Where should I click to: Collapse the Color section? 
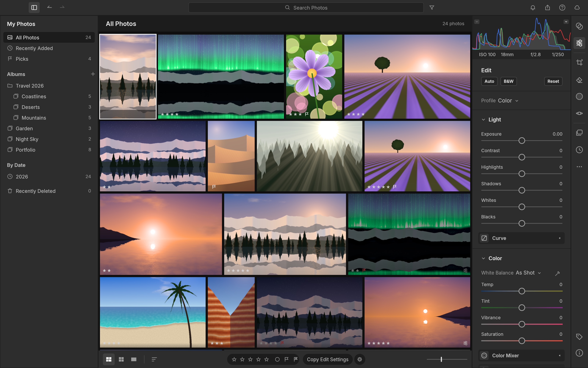tap(483, 258)
